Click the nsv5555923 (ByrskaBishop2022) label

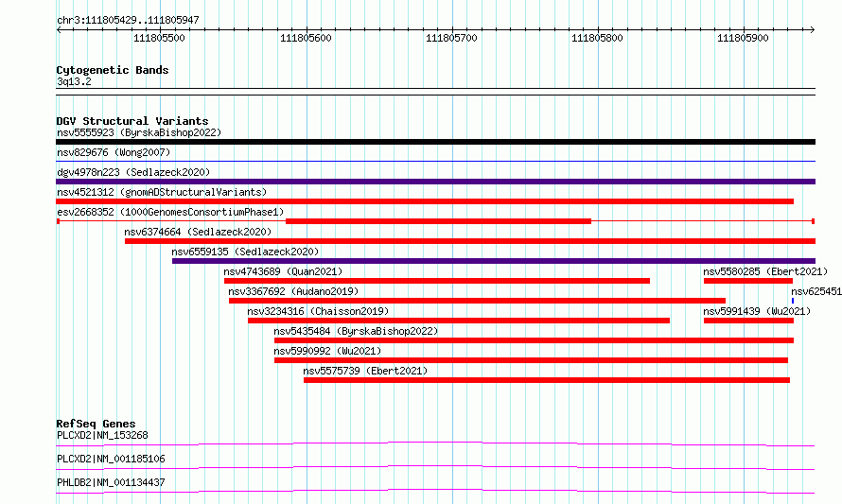point(139,132)
